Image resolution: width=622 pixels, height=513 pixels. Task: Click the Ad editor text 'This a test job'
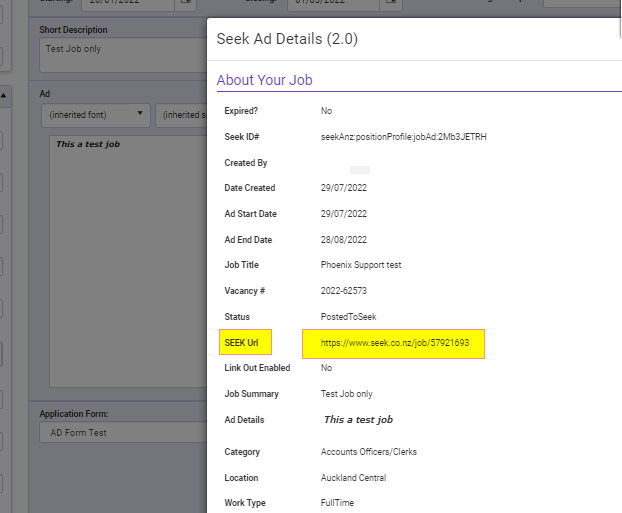click(88, 144)
